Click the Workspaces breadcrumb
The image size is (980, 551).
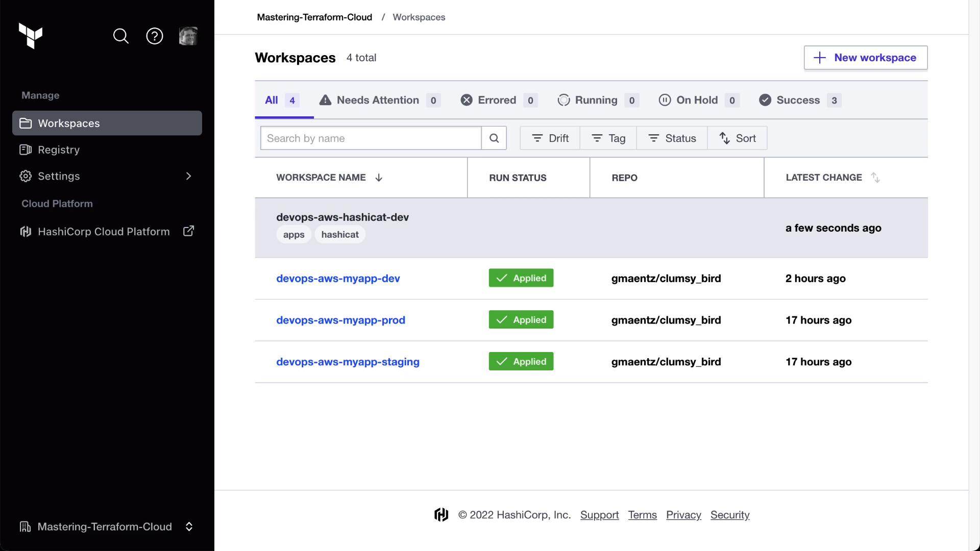tap(419, 17)
